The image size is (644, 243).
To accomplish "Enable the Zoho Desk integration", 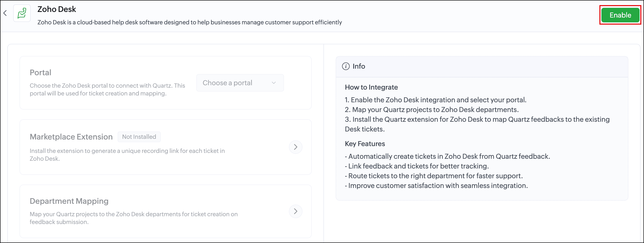I will click(x=620, y=15).
